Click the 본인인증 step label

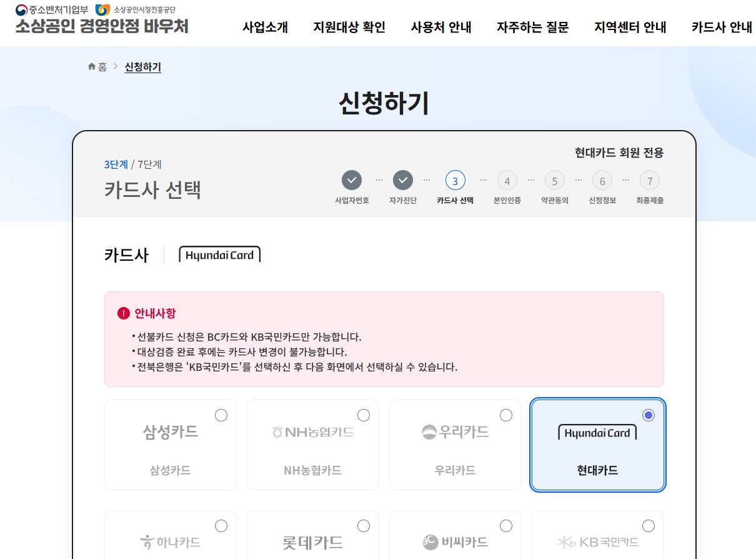[x=507, y=201]
